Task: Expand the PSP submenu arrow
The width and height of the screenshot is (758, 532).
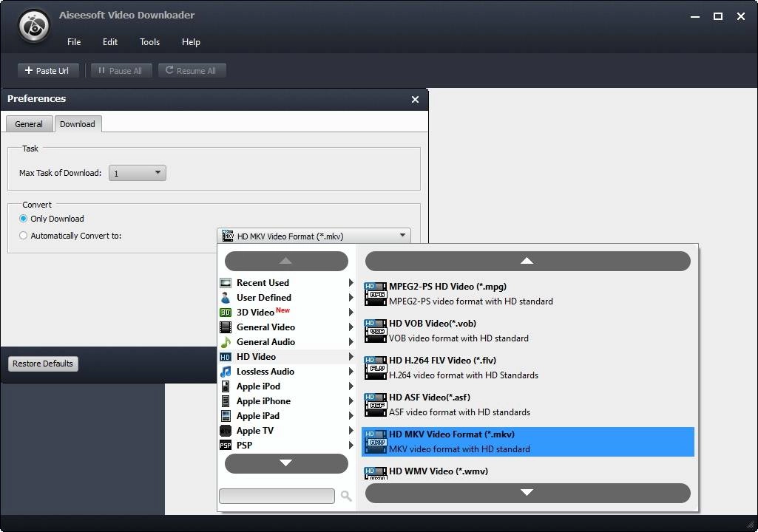Action: tap(351, 446)
